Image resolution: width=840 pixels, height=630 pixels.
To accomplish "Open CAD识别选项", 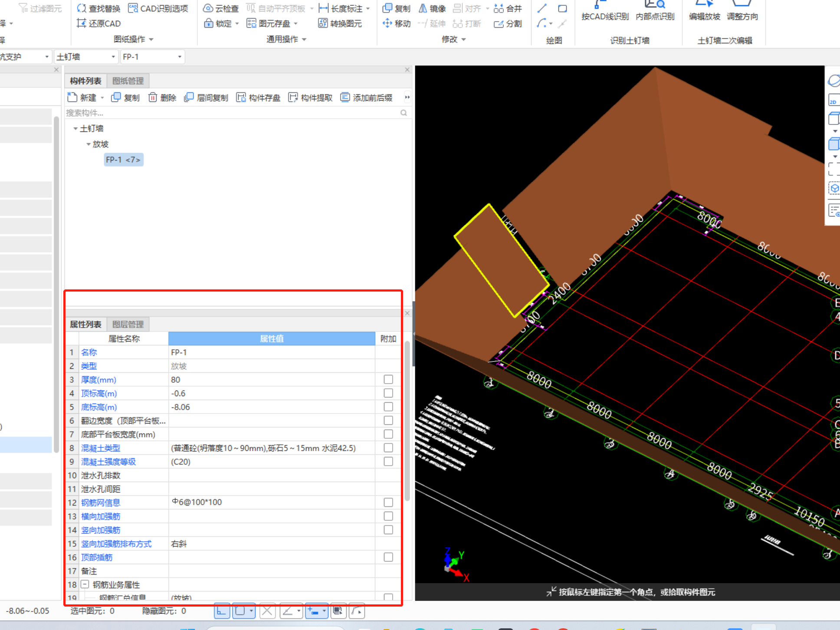I will click(158, 8).
